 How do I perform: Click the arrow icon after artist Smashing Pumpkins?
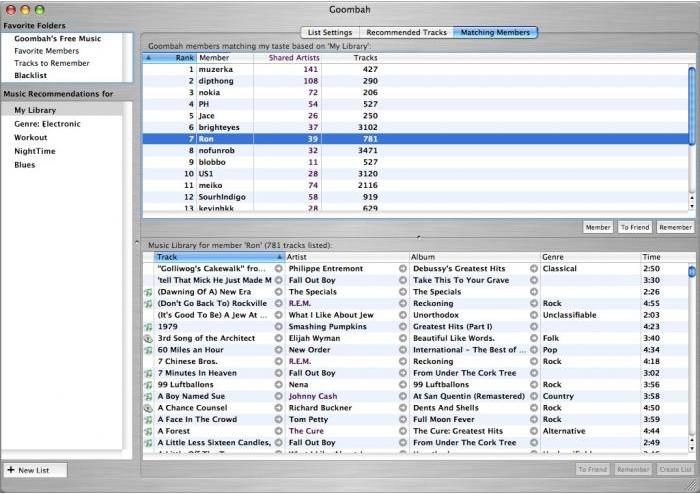pos(403,327)
